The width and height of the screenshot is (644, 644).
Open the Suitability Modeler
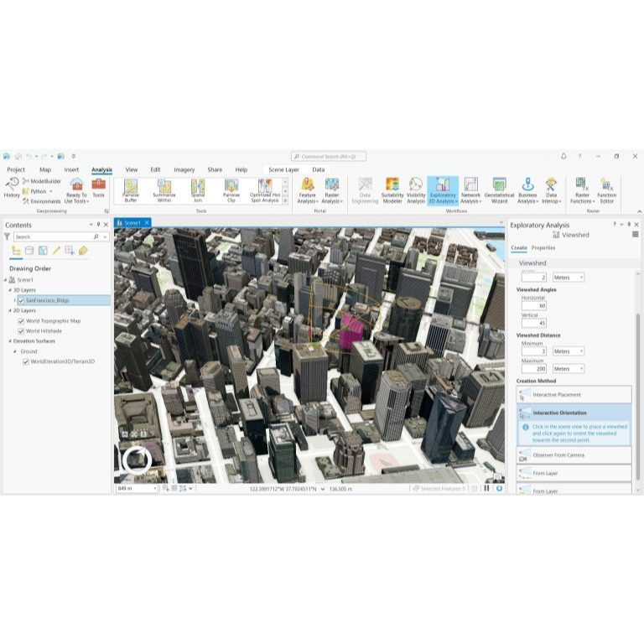pos(392,190)
